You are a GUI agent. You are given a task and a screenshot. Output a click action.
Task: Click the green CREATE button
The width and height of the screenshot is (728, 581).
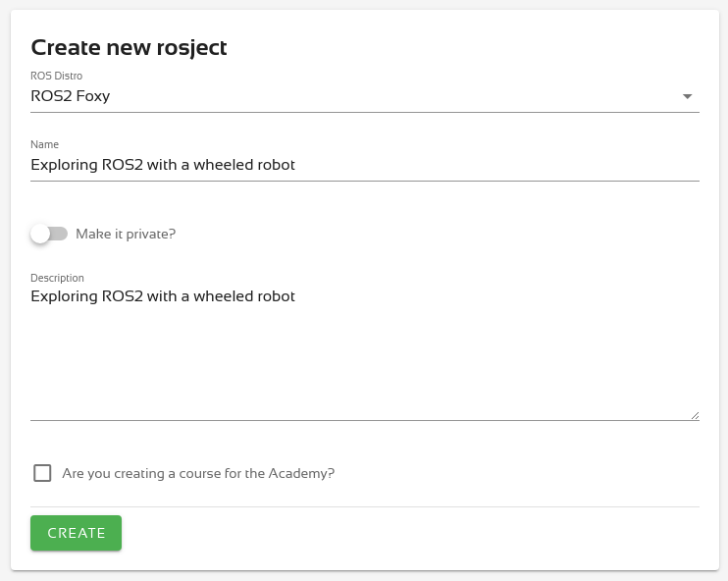tap(77, 533)
